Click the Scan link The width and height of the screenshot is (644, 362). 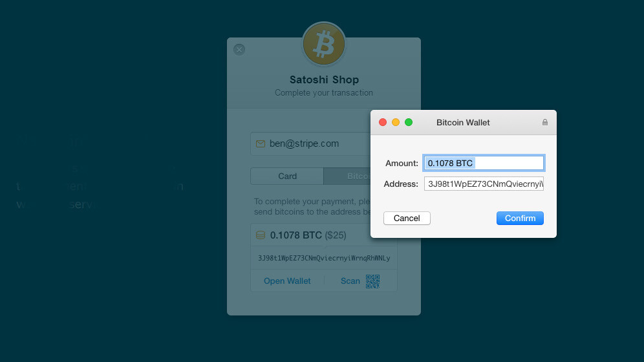[x=350, y=281]
